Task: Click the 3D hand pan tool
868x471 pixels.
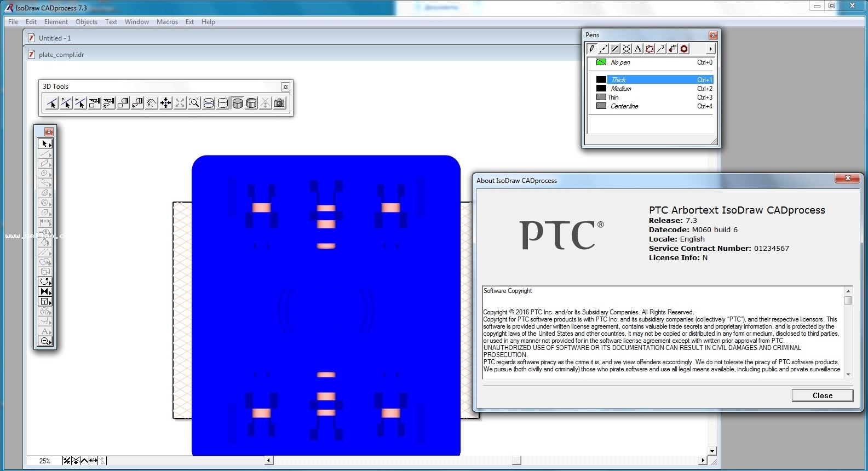Action: click(152, 103)
